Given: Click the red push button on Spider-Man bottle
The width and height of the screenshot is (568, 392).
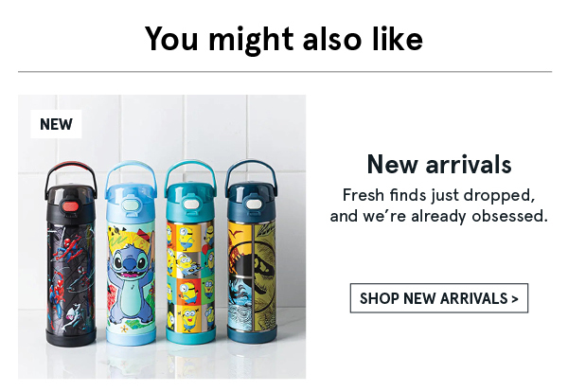Looking at the screenshot, I should [71, 207].
